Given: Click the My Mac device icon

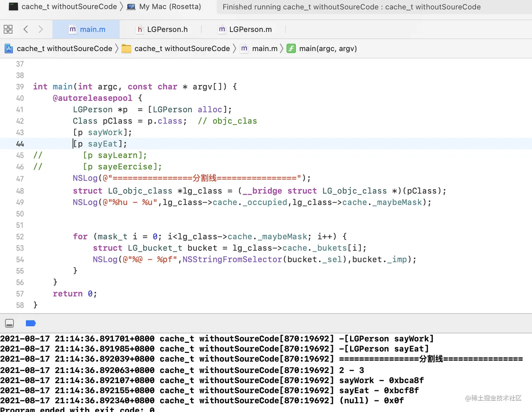Looking at the screenshot, I should pyautogui.click(x=131, y=7).
